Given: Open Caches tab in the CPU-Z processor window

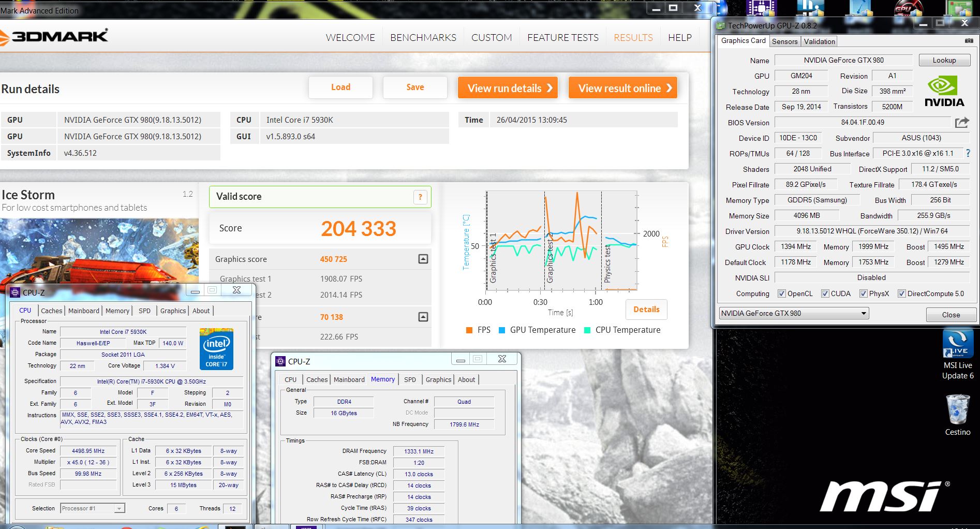Looking at the screenshot, I should click(51, 311).
